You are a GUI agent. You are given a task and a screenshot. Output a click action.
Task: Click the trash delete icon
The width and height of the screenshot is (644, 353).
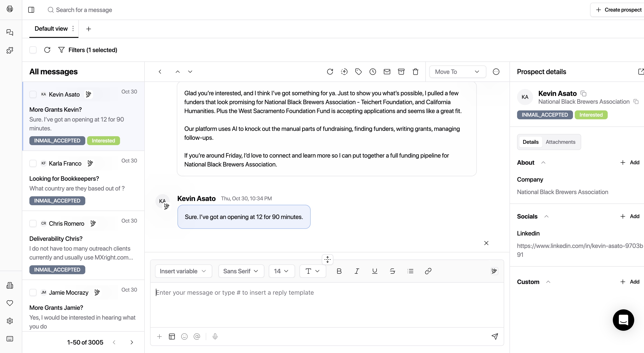pyautogui.click(x=415, y=72)
